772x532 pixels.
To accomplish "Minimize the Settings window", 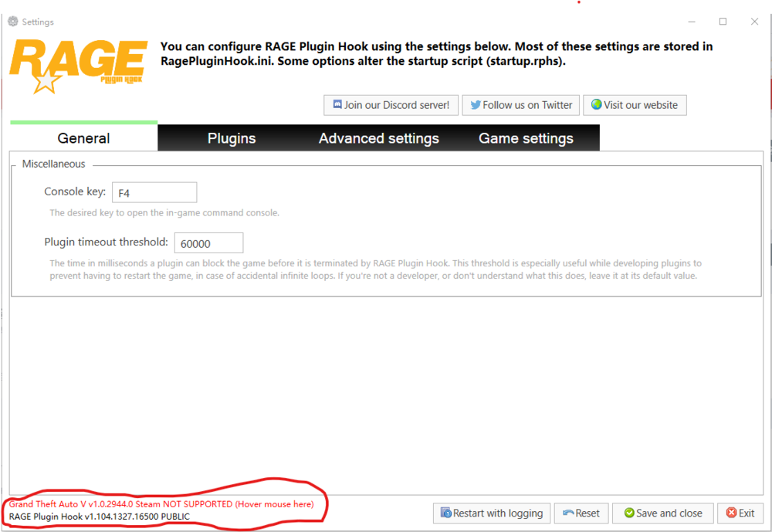I will pyautogui.click(x=691, y=22).
